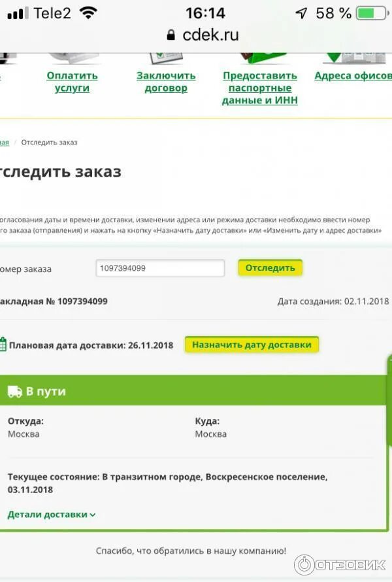
Task: Select Плановая дата доставки: 26.11.2018 text
Action: [x=91, y=345]
